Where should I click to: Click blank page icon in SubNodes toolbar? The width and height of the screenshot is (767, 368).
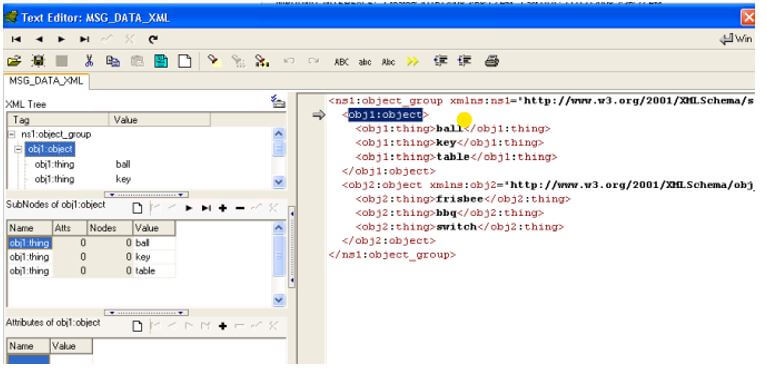tap(137, 208)
